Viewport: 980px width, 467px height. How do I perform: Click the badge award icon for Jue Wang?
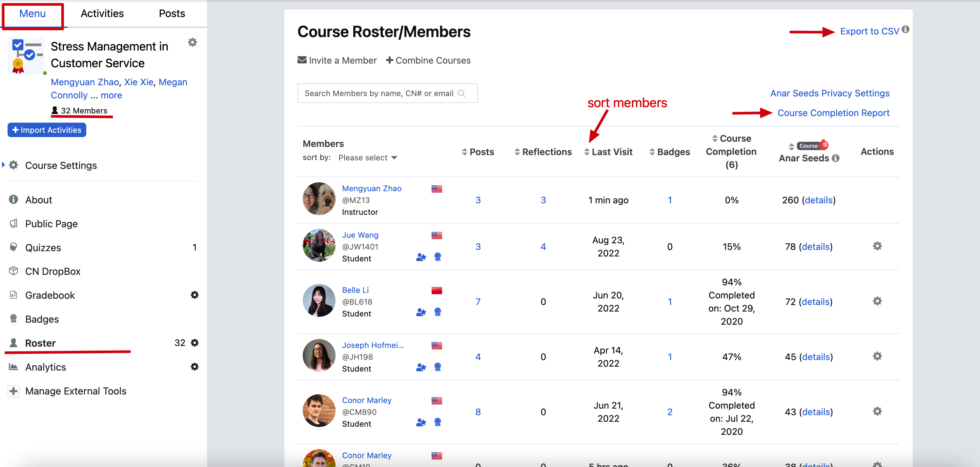[x=438, y=257]
